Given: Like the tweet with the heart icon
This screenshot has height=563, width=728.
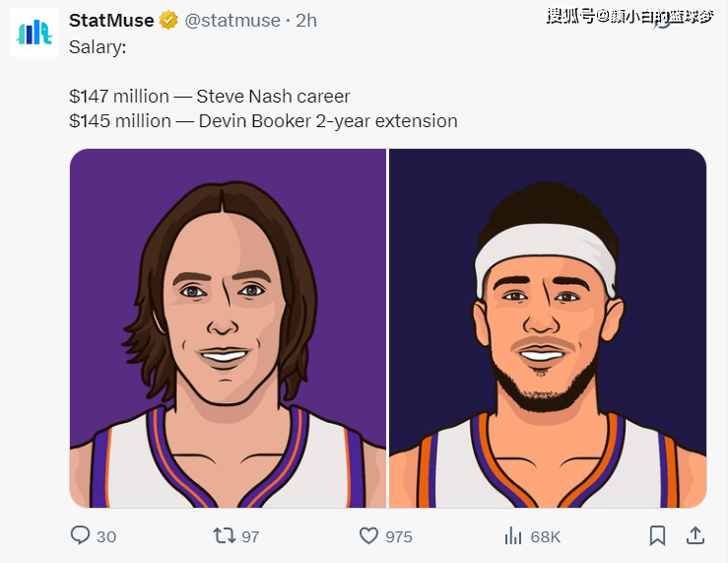Looking at the screenshot, I should [368, 535].
